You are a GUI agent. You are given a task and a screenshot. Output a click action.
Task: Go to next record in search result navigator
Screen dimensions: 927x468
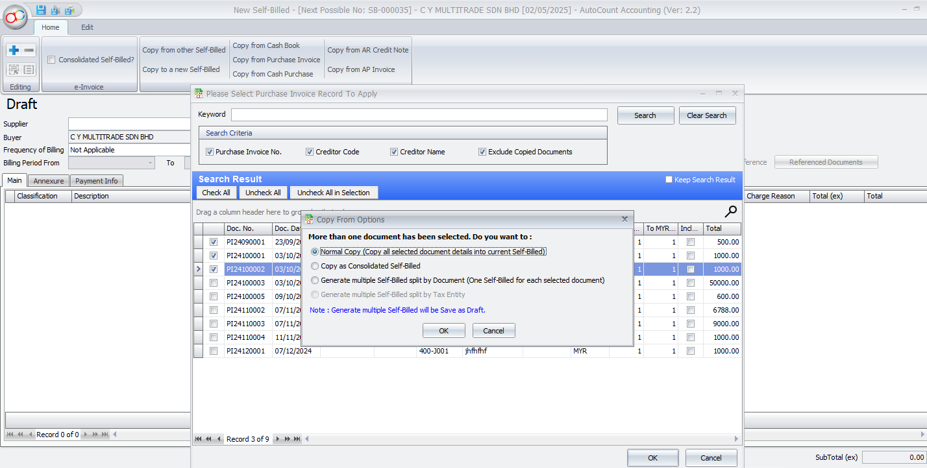click(278, 439)
